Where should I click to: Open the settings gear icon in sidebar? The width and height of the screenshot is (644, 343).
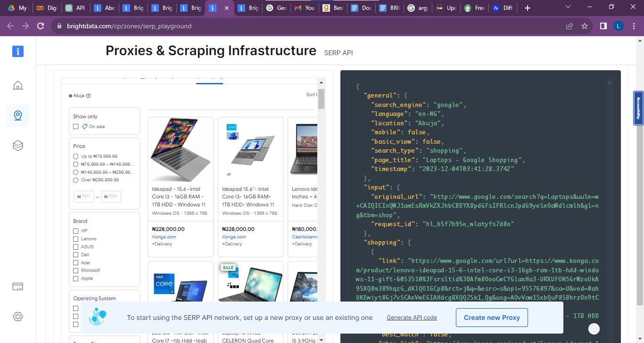18,317
